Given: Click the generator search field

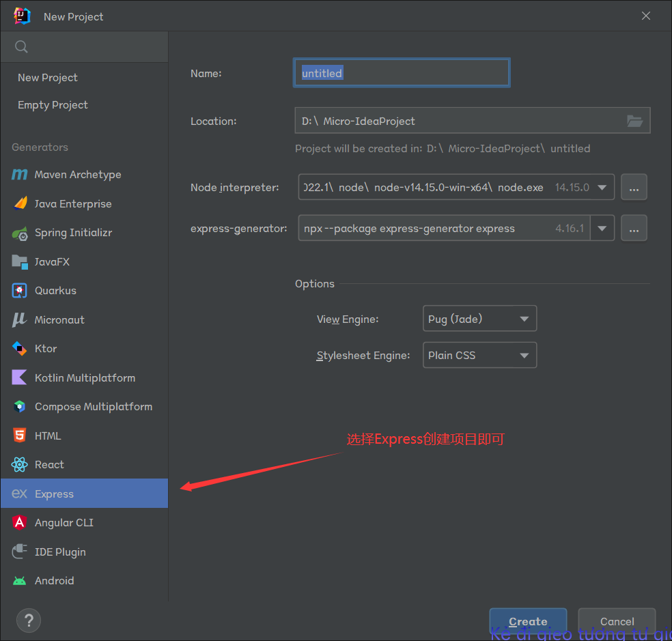Looking at the screenshot, I should pyautogui.click(x=85, y=46).
